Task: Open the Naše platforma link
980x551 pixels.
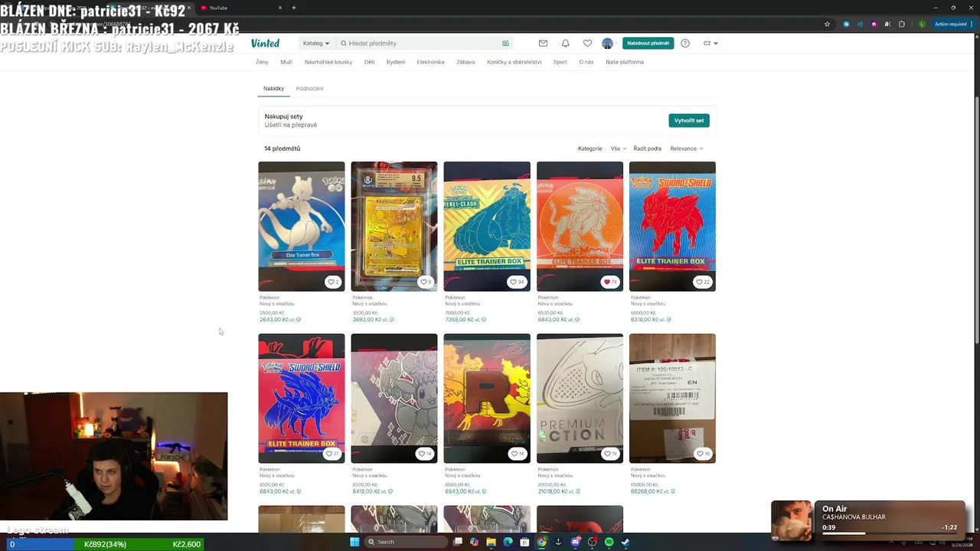Action: pyautogui.click(x=625, y=62)
